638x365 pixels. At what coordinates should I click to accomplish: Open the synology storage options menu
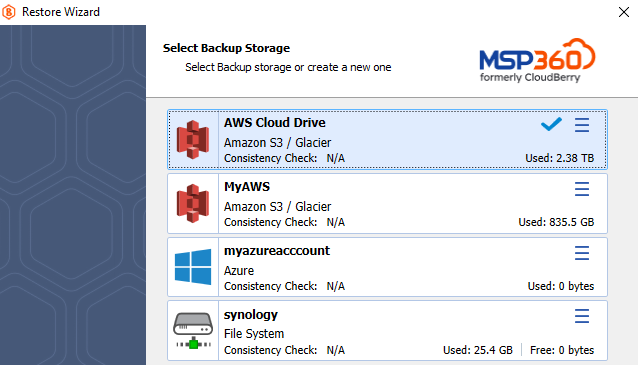coord(582,316)
